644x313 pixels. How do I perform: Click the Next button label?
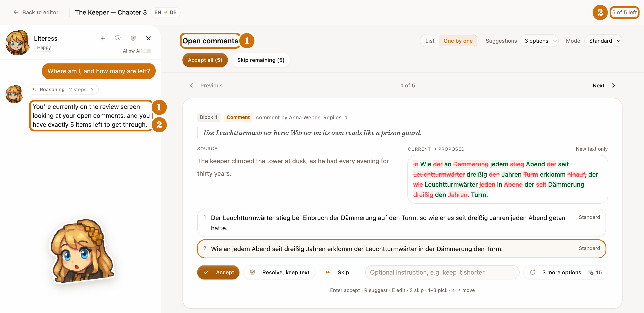598,85
